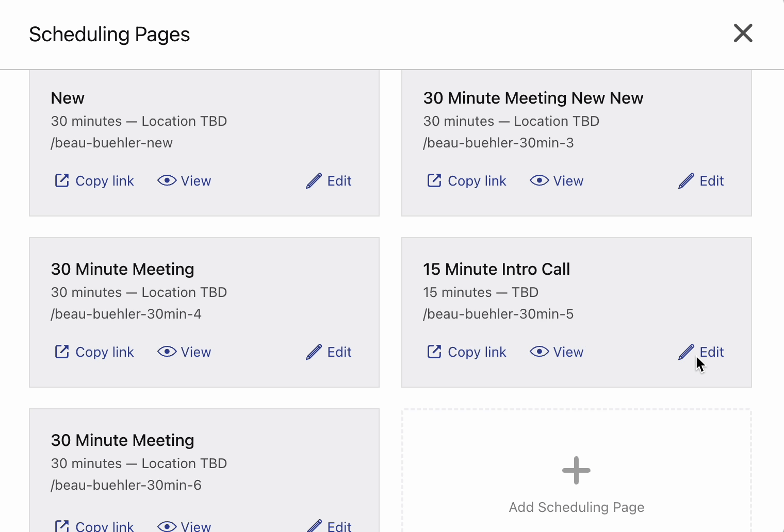The width and height of the screenshot is (784, 532).
Task: Click the eye icon on New card
Action: click(167, 180)
